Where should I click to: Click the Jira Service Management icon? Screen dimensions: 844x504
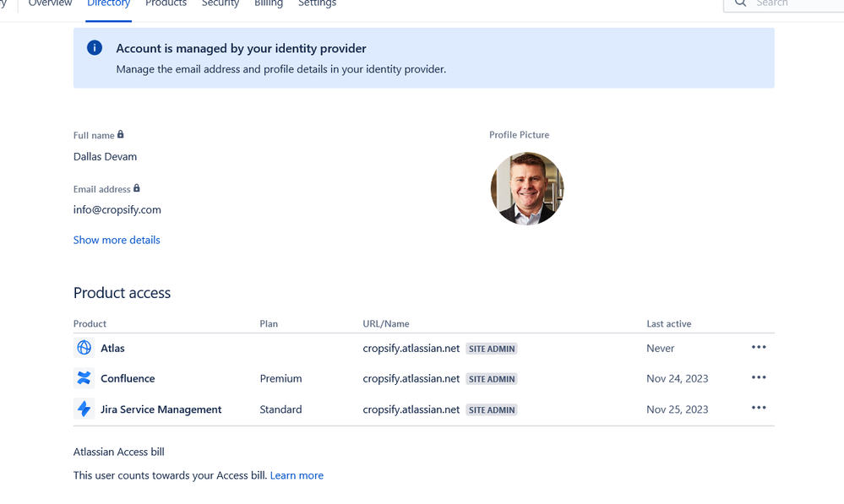tap(84, 409)
